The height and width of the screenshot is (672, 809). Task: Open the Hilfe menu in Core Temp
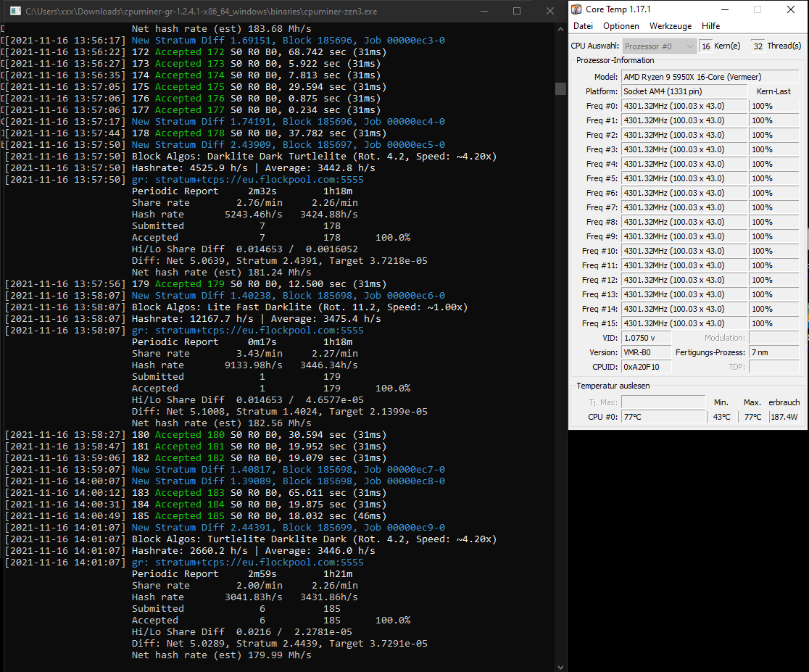pyautogui.click(x=710, y=26)
